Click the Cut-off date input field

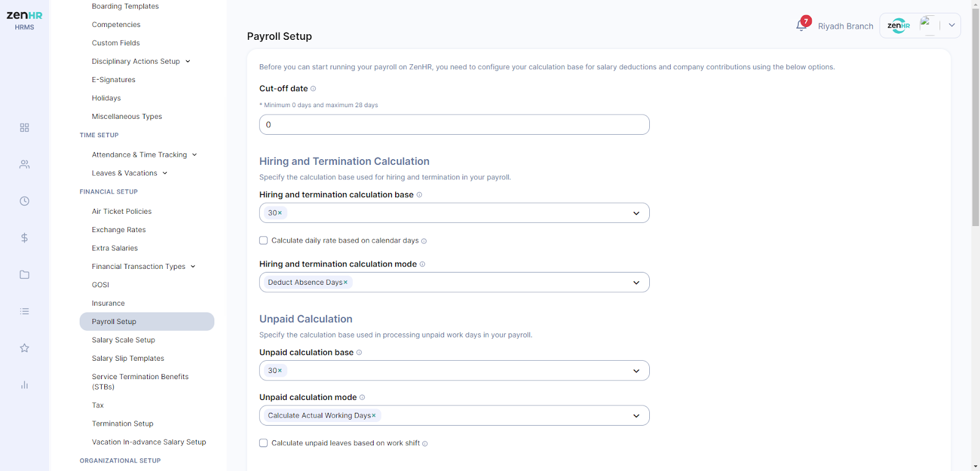(454, 125)
